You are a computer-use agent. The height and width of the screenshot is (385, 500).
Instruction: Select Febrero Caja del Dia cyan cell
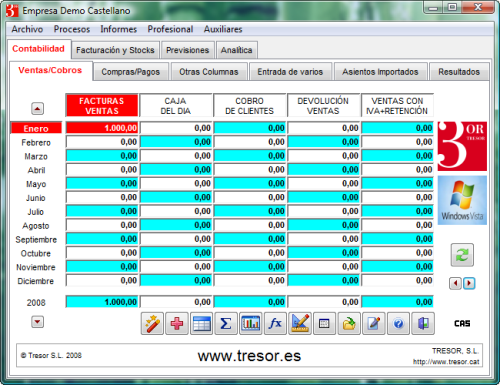pyautogui.click(x=176, y=142)
